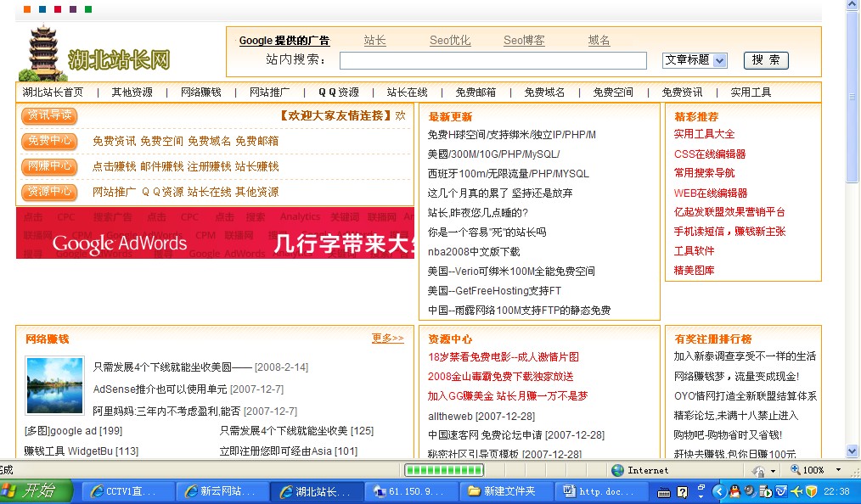Screen dimensions: 861x504
Task: Open 网络赚钱梦,流量变成现金! link
Action: (x=736, y=376)
